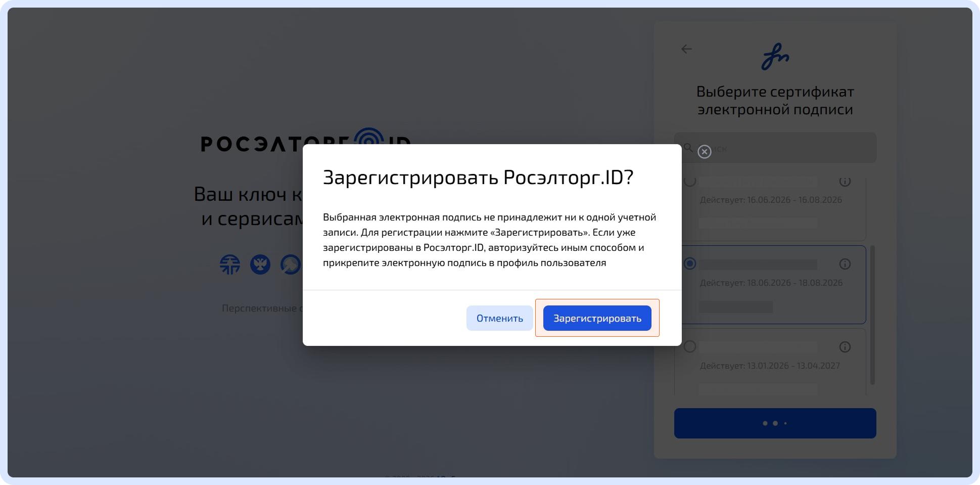Click the Отменить button in the dialog
Screen dimensions: 980x485
pyautogui.click(x=499, y=318)
